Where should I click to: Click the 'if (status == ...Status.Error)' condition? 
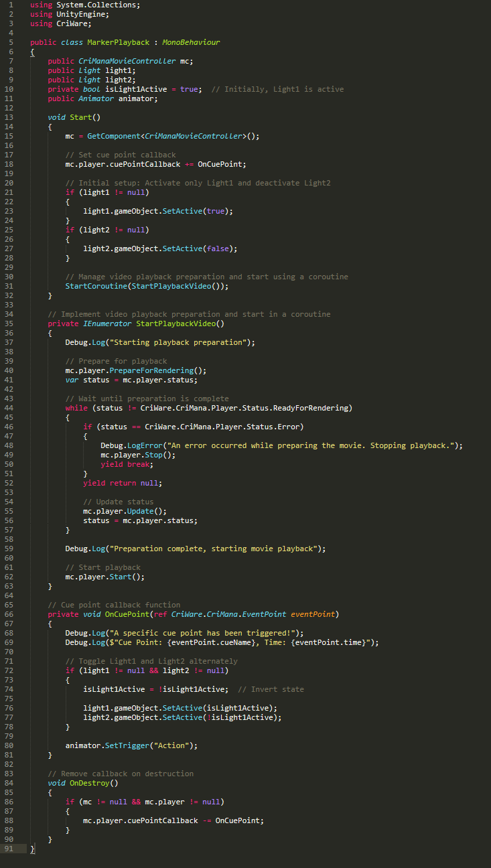(x=193, y=427)
